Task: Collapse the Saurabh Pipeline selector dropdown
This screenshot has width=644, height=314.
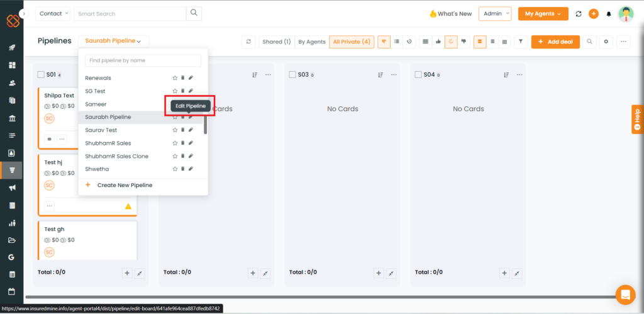Action: pos(113,41)
